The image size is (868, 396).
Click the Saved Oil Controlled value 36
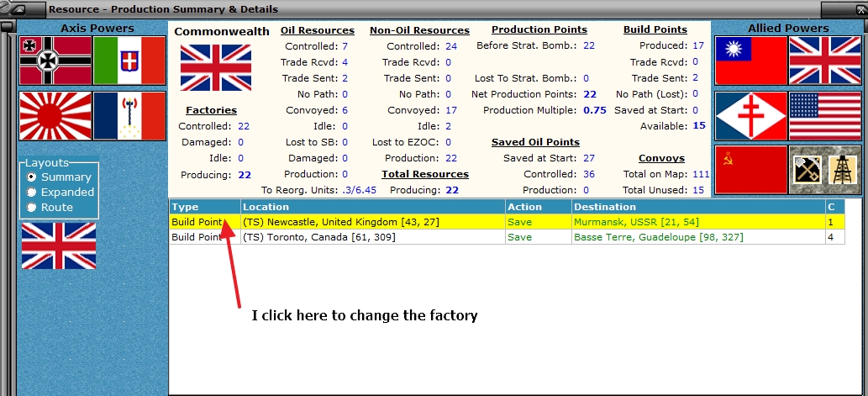pos(589,175)
